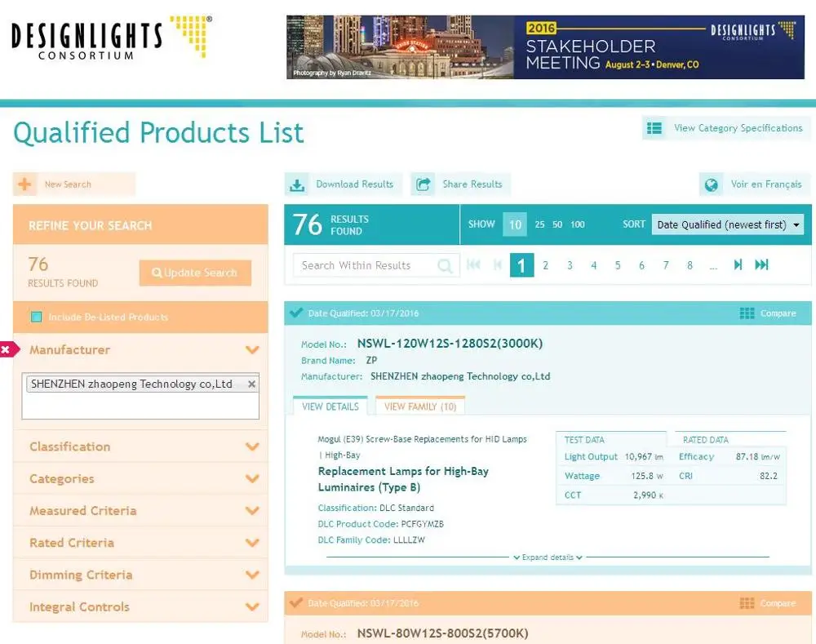Compare the NSWL-80W12S-800S2(5700K) product
Viewport: 816px width, 644px height.
[x=778, y=603]
